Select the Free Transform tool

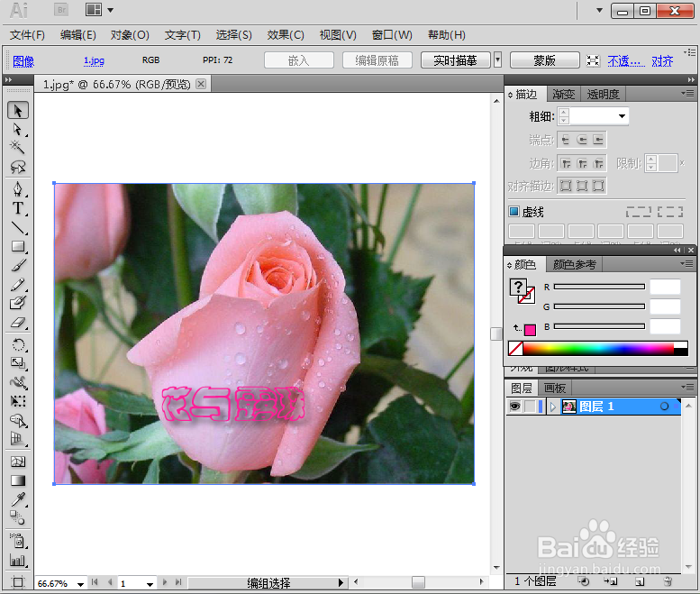(18, 401)
